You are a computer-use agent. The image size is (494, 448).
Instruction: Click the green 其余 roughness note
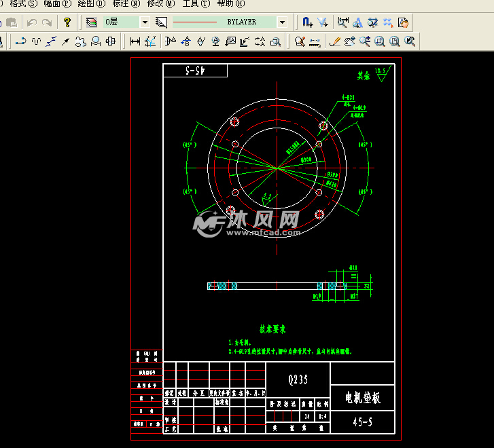pyautogui.click(x=364, y=75)
